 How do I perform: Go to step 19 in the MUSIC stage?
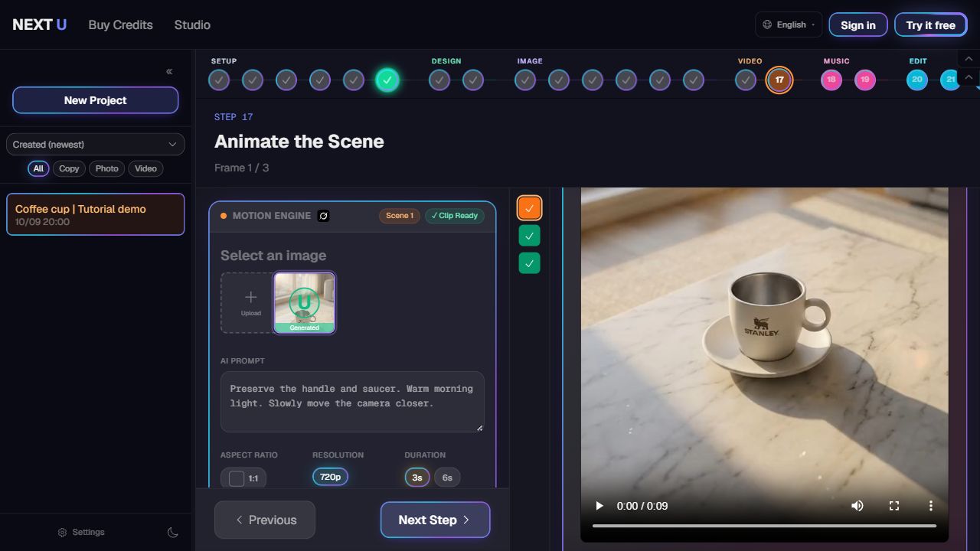pyautogui.click(x=865, y=80)
